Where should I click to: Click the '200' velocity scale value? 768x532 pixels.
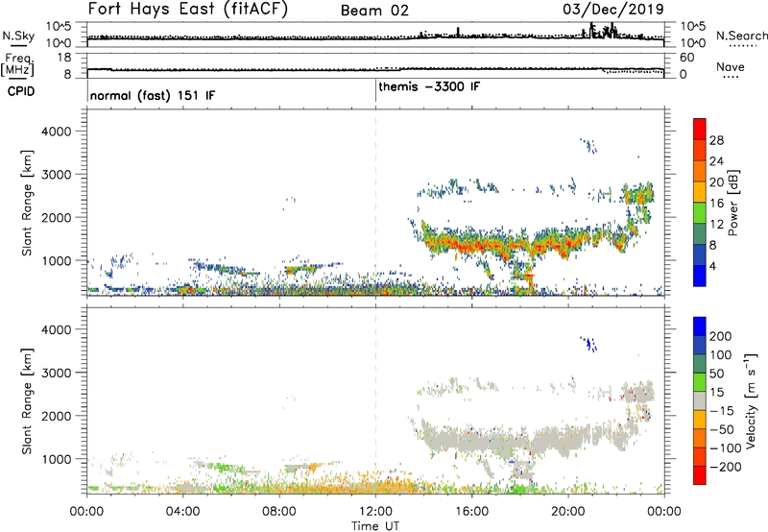click(x=720, y=336)
